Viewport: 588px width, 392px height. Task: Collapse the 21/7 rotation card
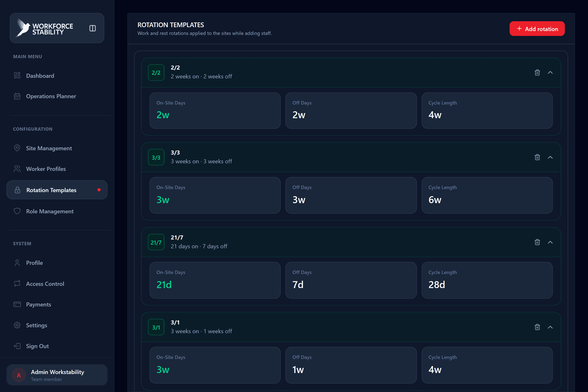tap(550, 242)
